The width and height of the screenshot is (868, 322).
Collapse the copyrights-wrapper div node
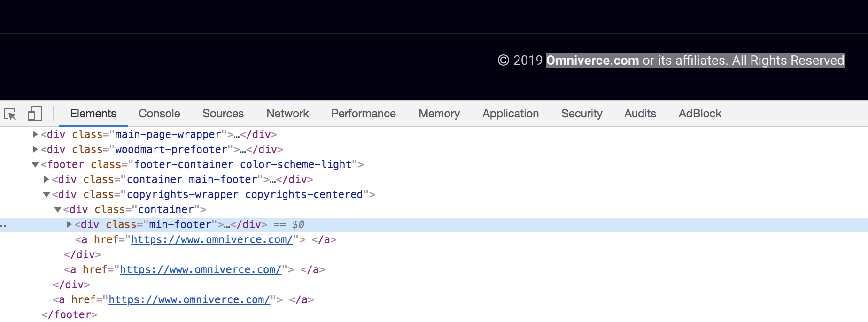point(46,195)
